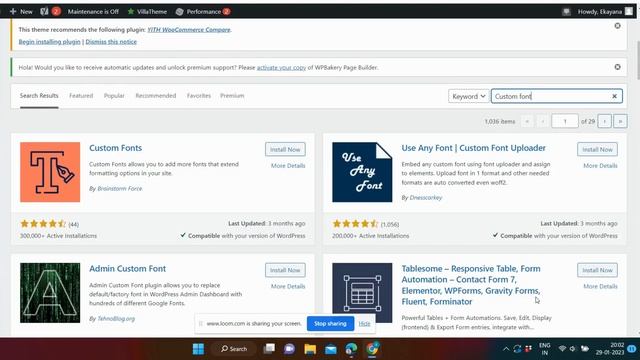
Task: Open the Mail app from taskbar
Action: pyautogui.click(x=331, y=349)
